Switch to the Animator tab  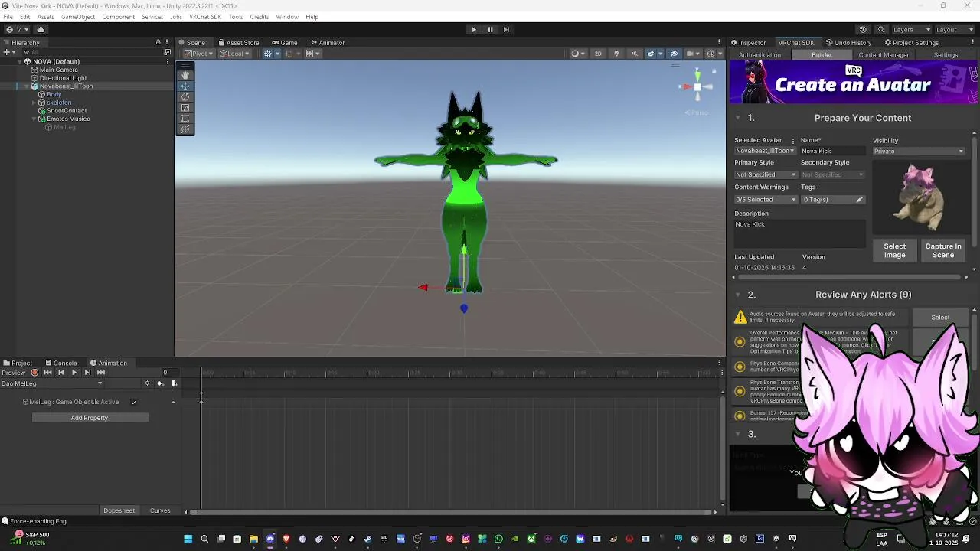[x=327, y=43]
